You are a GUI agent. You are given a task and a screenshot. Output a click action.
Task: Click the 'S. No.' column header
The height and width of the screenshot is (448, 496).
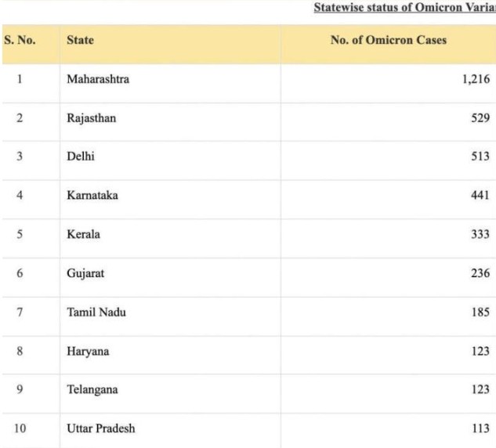[20, 40]
